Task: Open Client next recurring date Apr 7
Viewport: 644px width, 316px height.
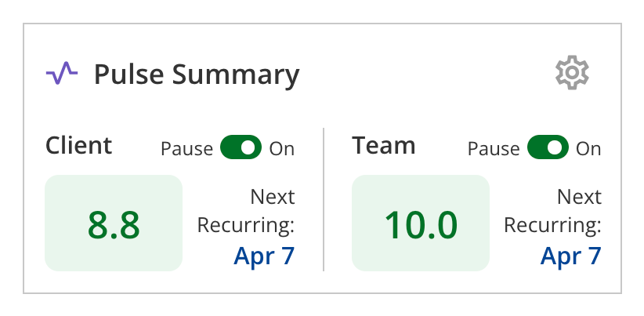Action: pos(264,256)
